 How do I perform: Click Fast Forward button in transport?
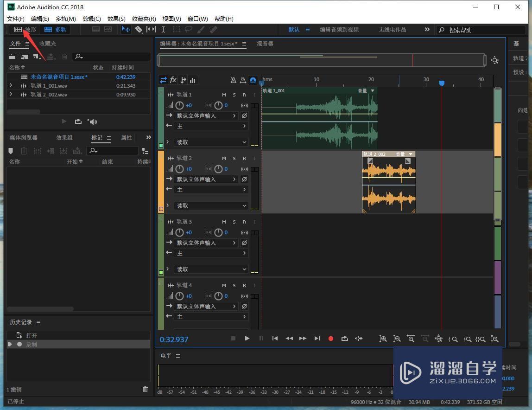coord(303,338)
